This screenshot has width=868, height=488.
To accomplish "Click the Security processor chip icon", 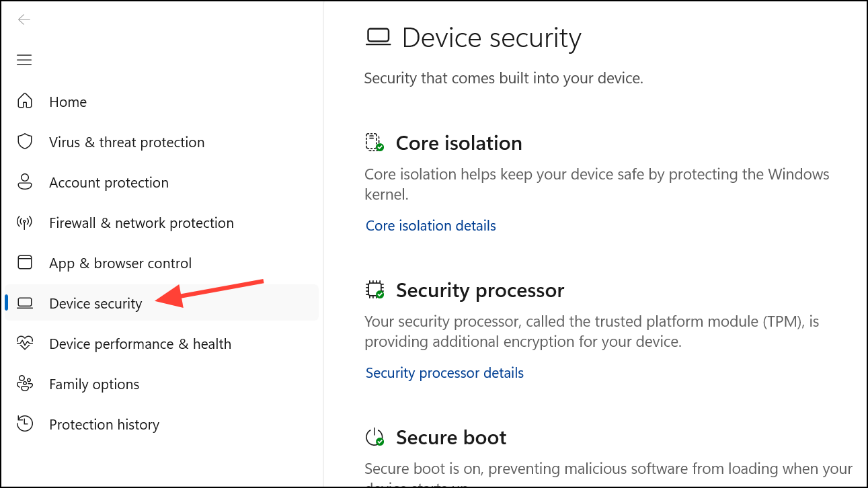I will 376,289.
